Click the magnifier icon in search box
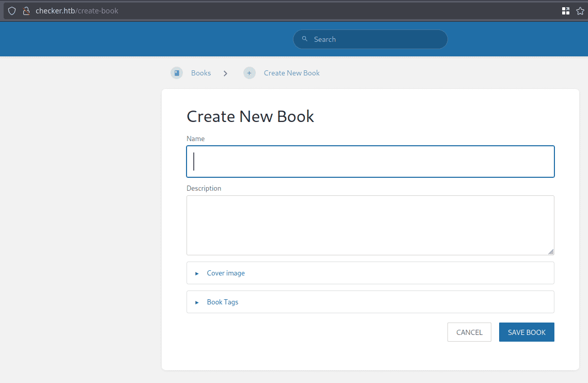Image resolution: width=588 pixels, height=383 pixels. click(x=305, y=39)
